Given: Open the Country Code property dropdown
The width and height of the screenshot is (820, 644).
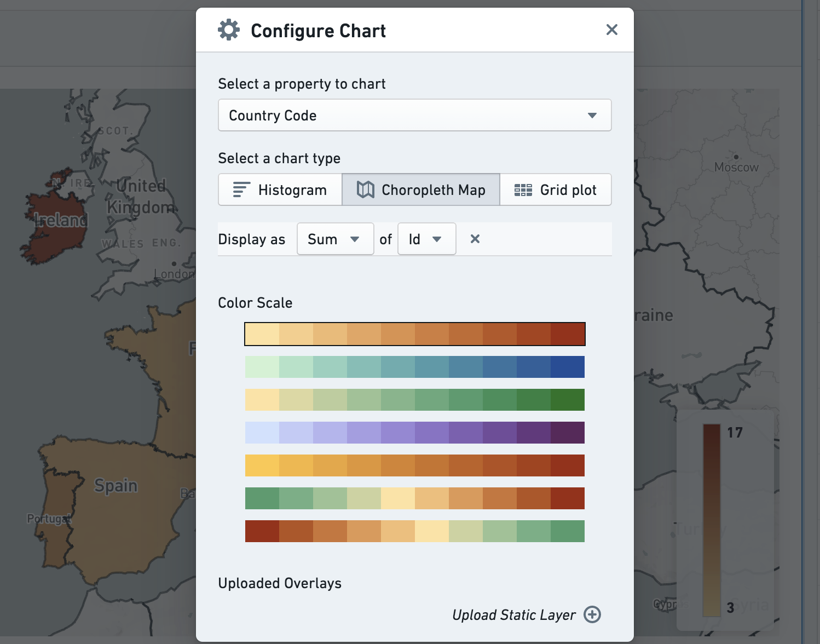Looking at the screenshot, I should (x=414, y=115).
